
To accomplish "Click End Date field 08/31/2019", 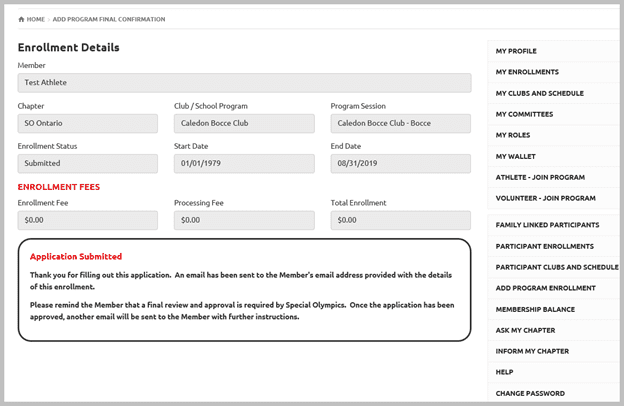I will (x=401, y=164).
